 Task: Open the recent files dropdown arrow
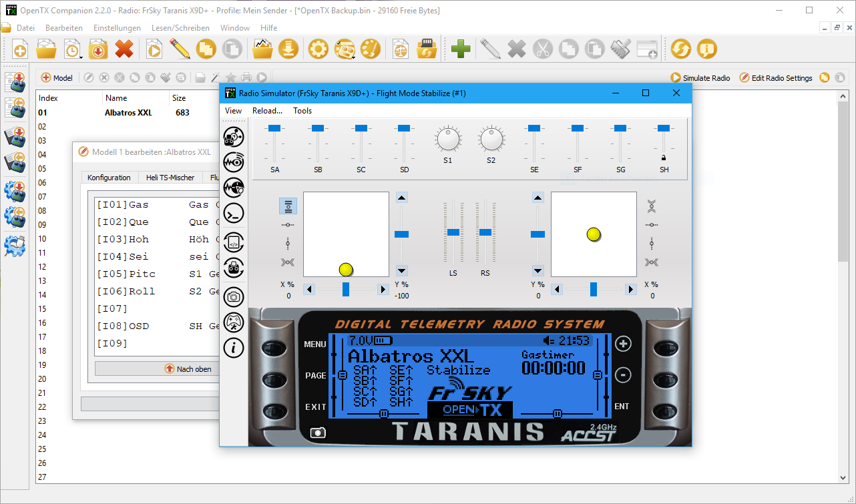pos(81,57)
